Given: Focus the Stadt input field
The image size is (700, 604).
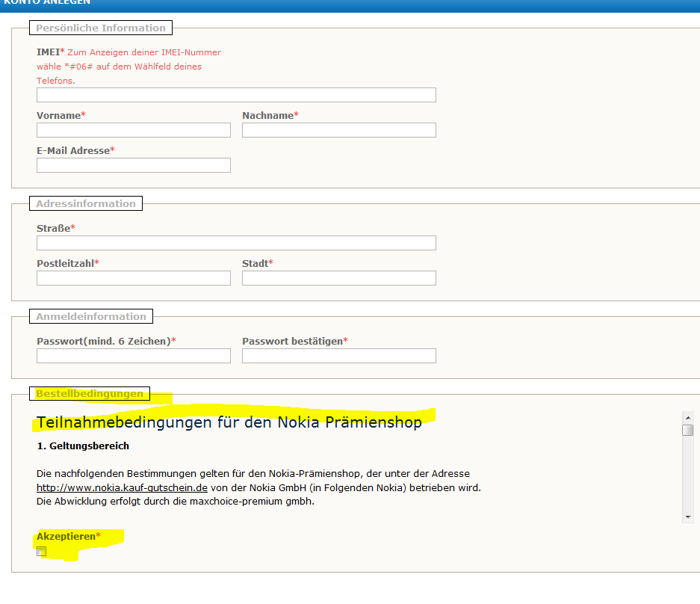Looking at the screenshot, I should click(339, 278).
